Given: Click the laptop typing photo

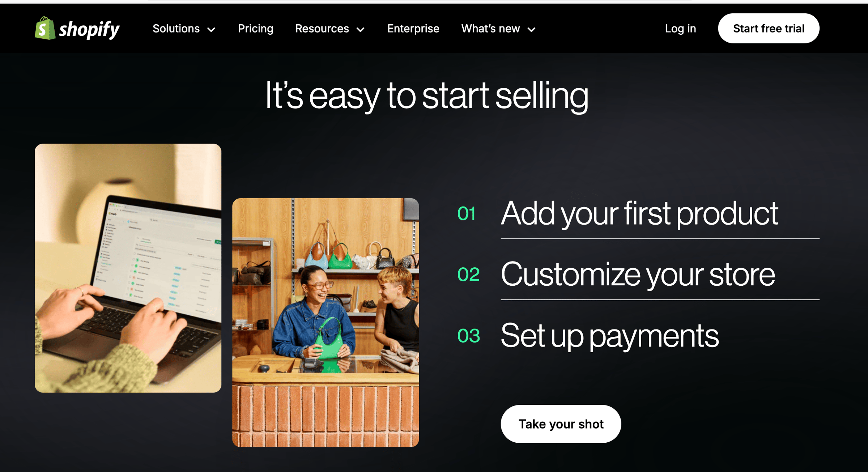Looking at the screenshot, I should [128, 268].
